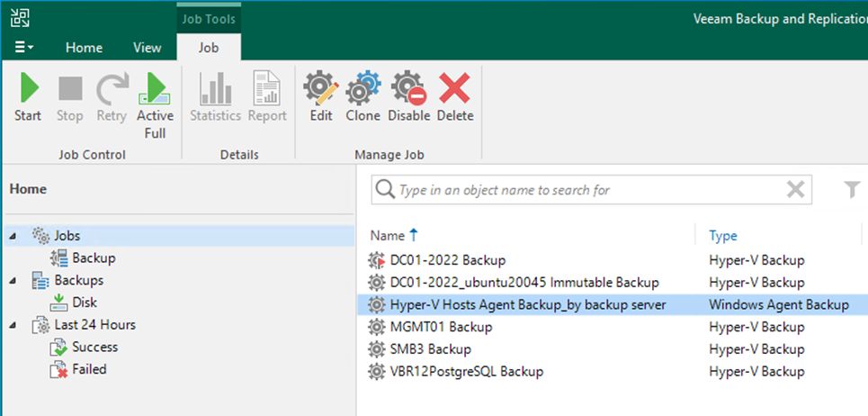Select Failed under Last 24 Hours

[89, 369]
